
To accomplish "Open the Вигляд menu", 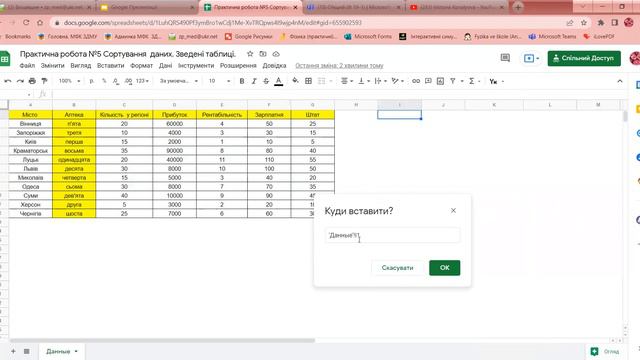I will point(80,65).
